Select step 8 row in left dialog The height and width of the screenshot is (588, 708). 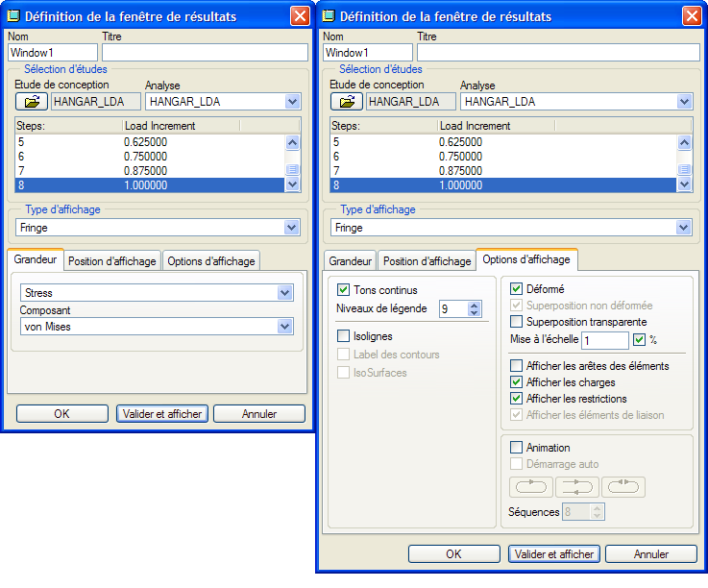150,185
